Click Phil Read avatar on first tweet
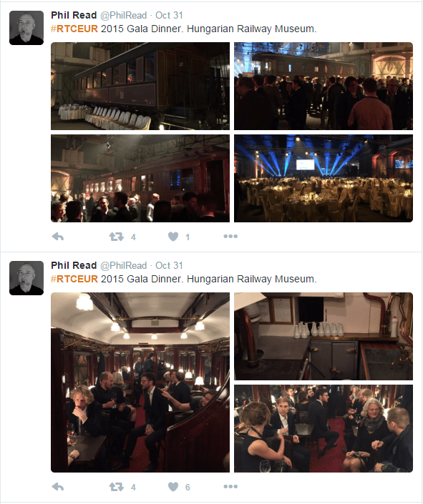The width and height of the screenshot is (423, 504). [x=26, y=28]
